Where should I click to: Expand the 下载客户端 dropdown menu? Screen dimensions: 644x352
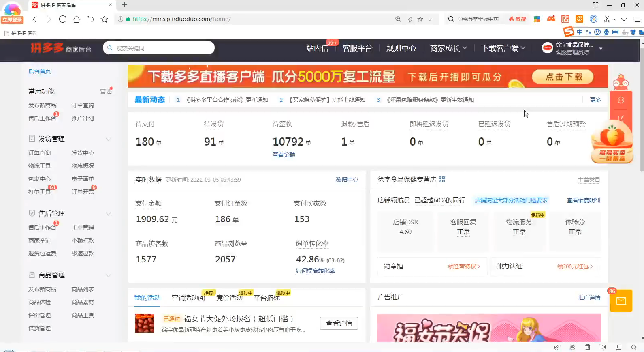pos(503,48)
